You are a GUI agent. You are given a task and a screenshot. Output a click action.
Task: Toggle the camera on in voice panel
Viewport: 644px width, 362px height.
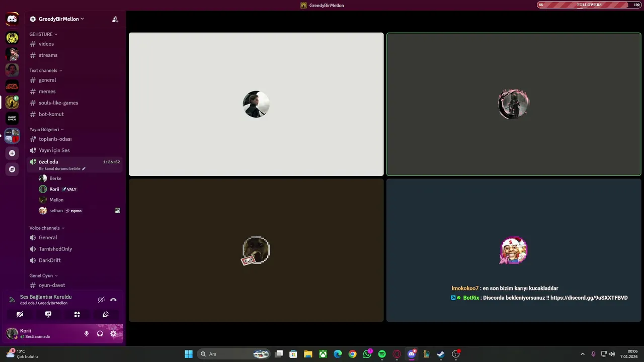(x=20, y=314)
